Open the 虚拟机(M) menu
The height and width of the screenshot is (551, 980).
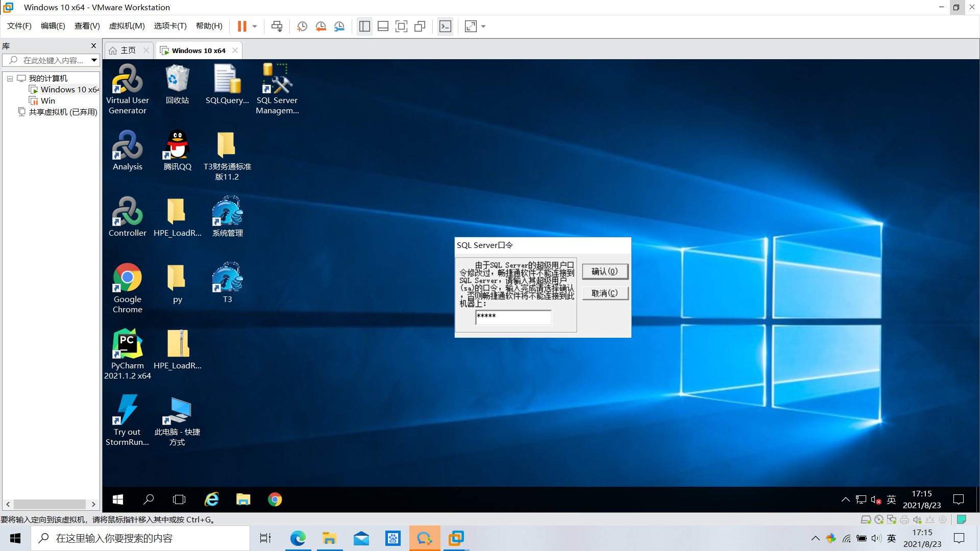[x=127, y=26]
